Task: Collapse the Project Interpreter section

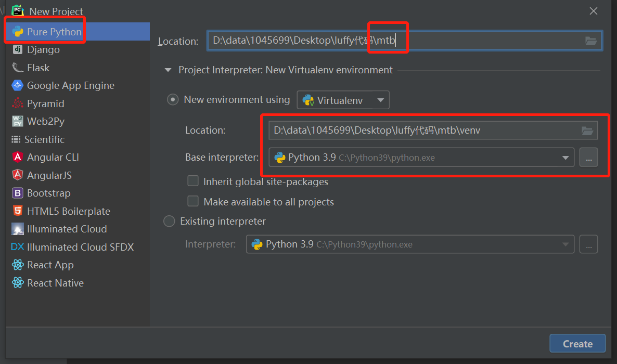Action: point(168,70)
